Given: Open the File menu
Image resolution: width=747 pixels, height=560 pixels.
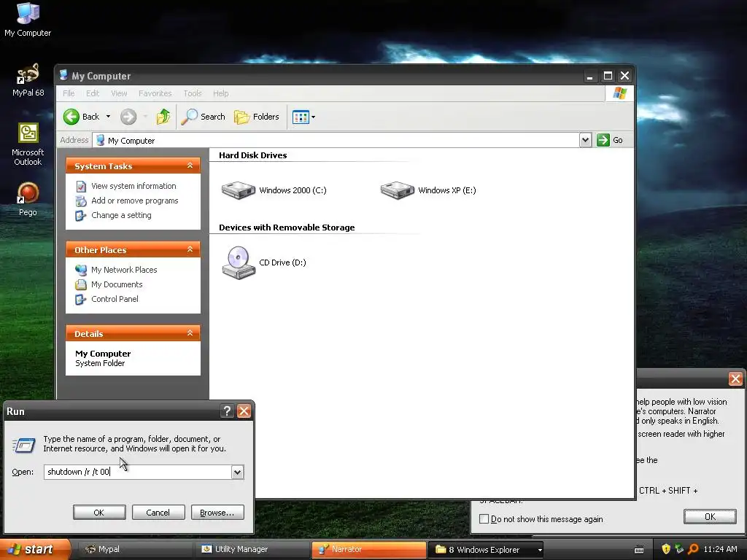Looking at the screenshot, I should point(69,93).
